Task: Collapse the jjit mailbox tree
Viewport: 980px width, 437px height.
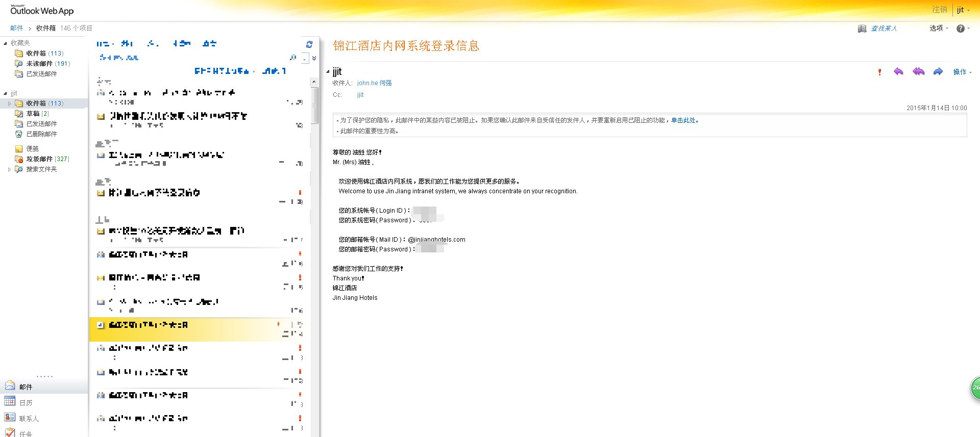Action: click(5, 93)
